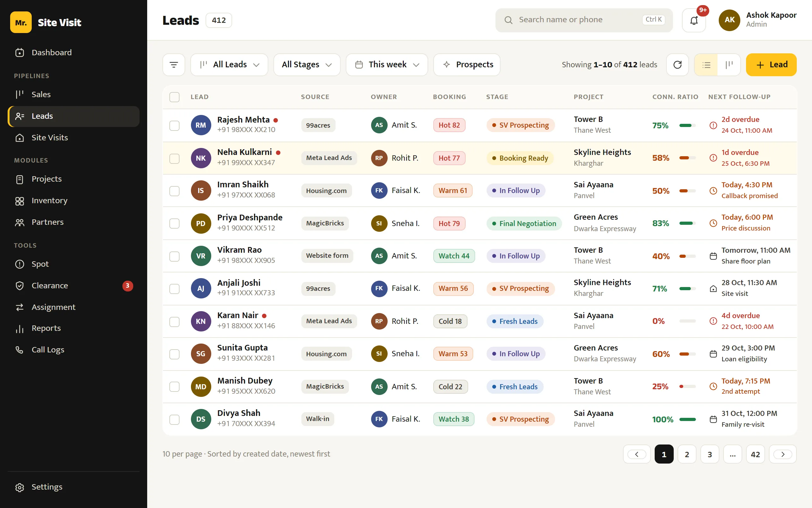Open Dashboard in the sidebar
The image size is (812, 508).
click(x=74, y=52)
